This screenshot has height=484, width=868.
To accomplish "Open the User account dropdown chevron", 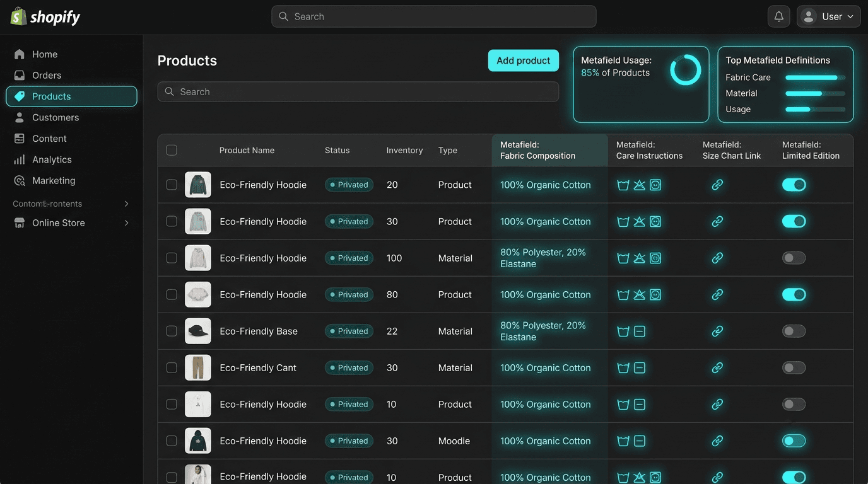I will 850,17.
